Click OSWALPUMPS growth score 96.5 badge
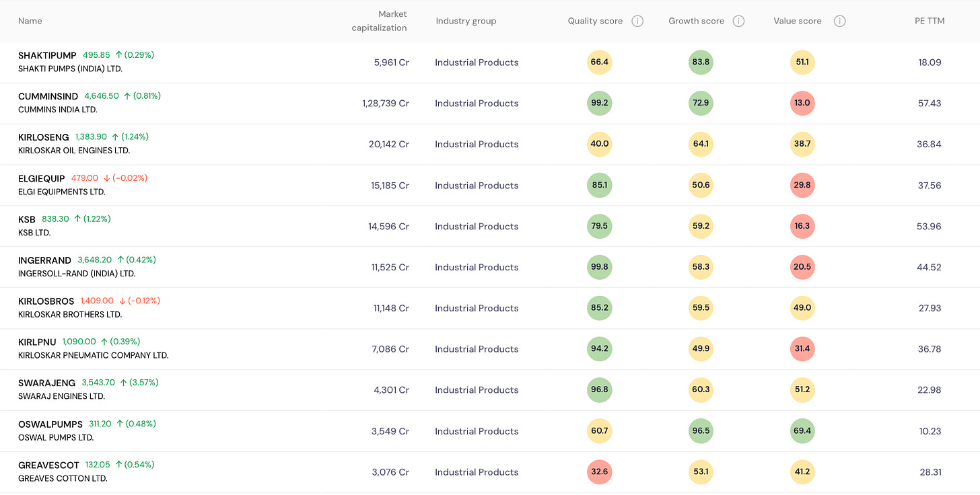Screen dimensions: 980x495 tap(701, 431)
